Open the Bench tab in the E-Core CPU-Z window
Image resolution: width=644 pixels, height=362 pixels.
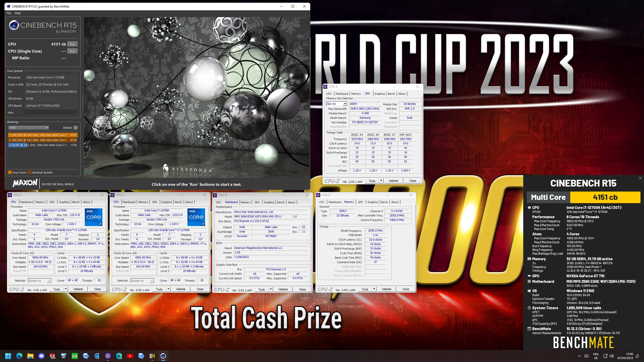point(178,202)
